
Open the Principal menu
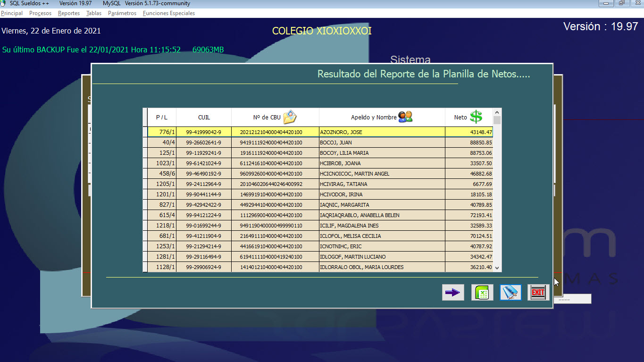click(x=12, y=13)
